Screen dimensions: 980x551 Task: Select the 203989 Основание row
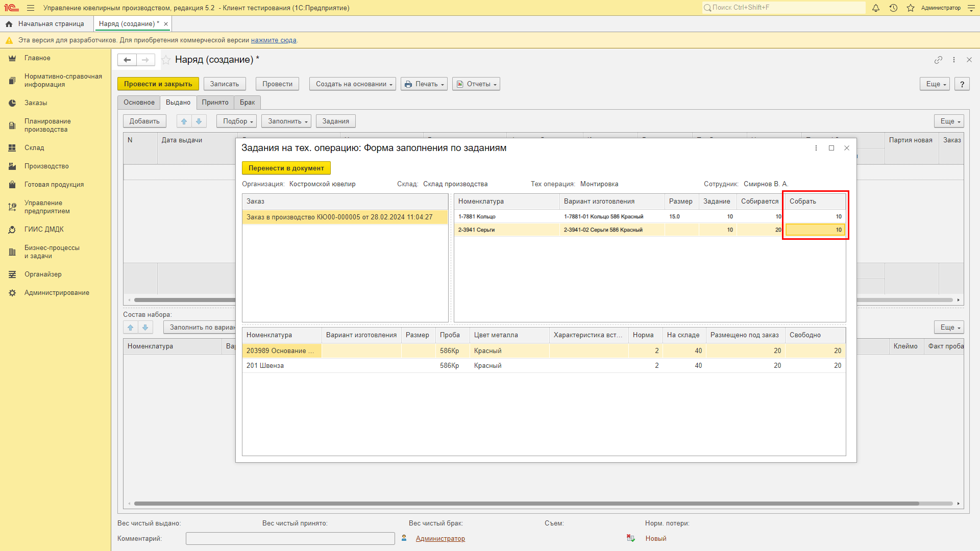pos(544,351)
